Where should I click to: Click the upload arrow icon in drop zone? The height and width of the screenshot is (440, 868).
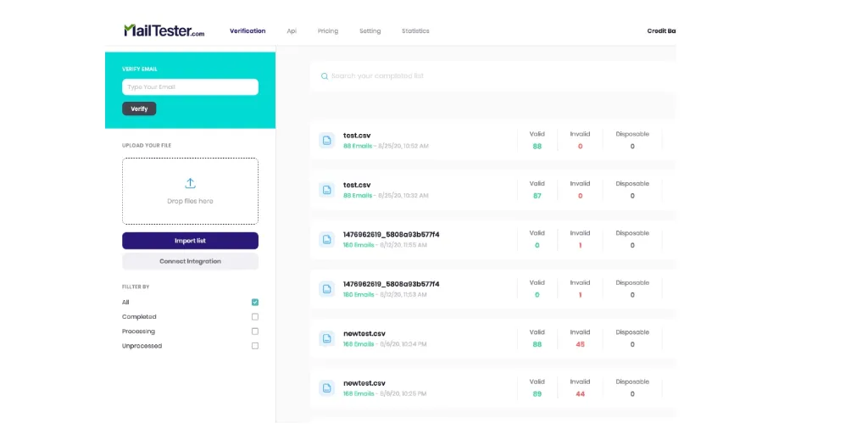190,183
